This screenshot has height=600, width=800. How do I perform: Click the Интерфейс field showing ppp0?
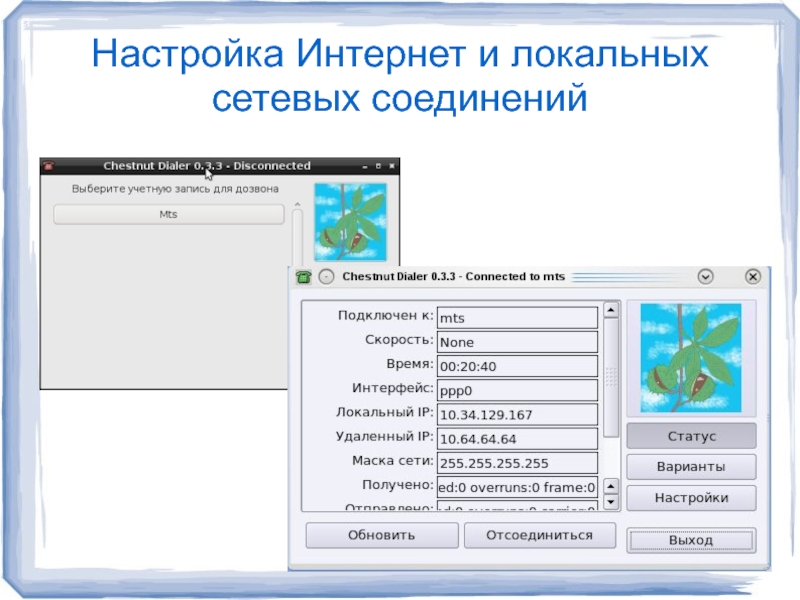click(517, 390)
